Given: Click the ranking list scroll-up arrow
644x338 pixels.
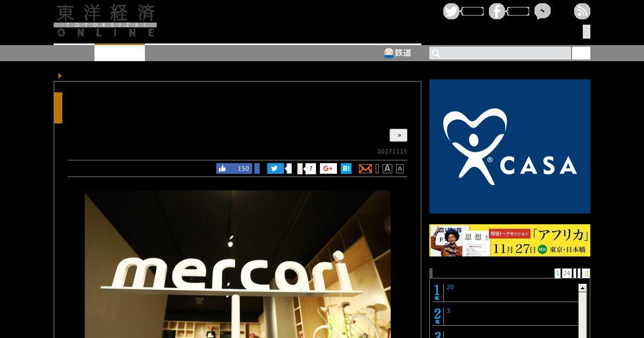Looking at the screenshot, I should click(x=583, y=288).
